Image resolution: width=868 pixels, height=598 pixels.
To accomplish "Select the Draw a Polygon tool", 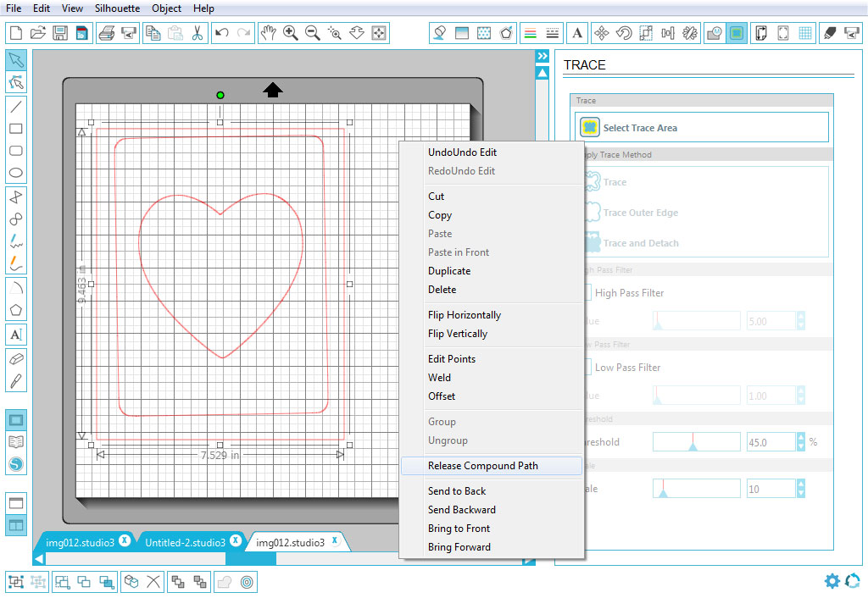I will pos(16,310).
